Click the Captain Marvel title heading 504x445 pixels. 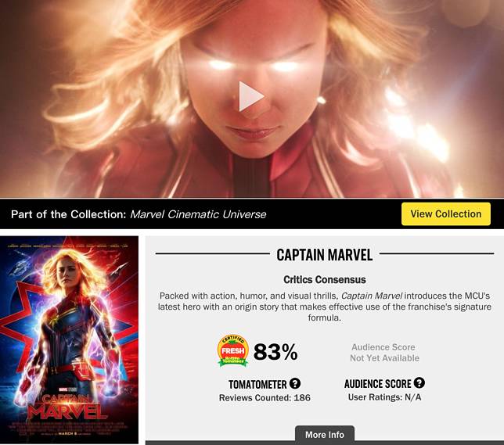pyautogui.click(x=325, y=255)
